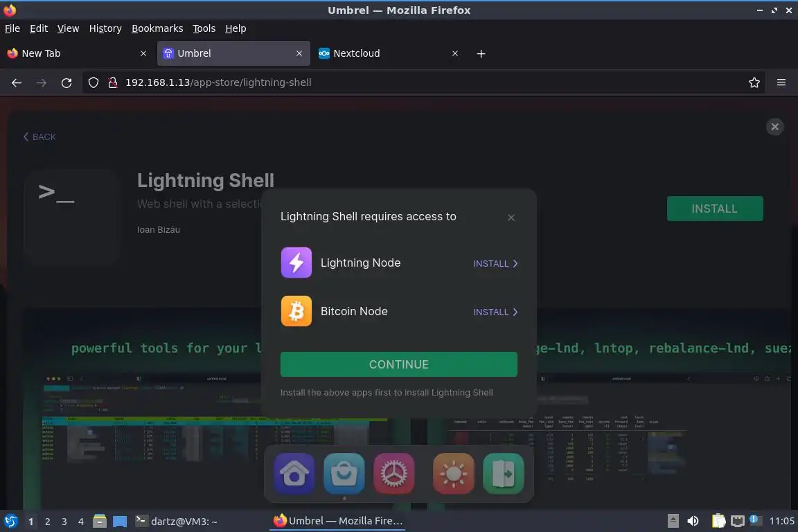Close the Umbrel tab
This screenshot has height=532, width=798.
(x=299, y=53)
